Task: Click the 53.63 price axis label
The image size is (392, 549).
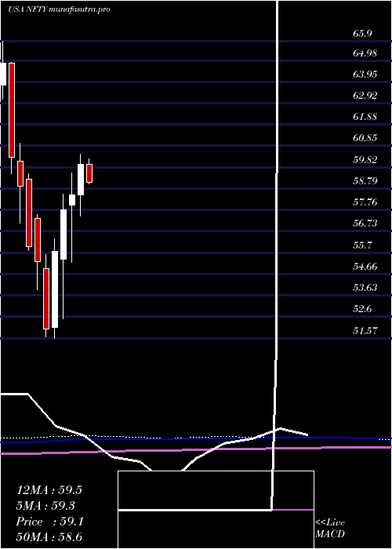Action: 365,288
